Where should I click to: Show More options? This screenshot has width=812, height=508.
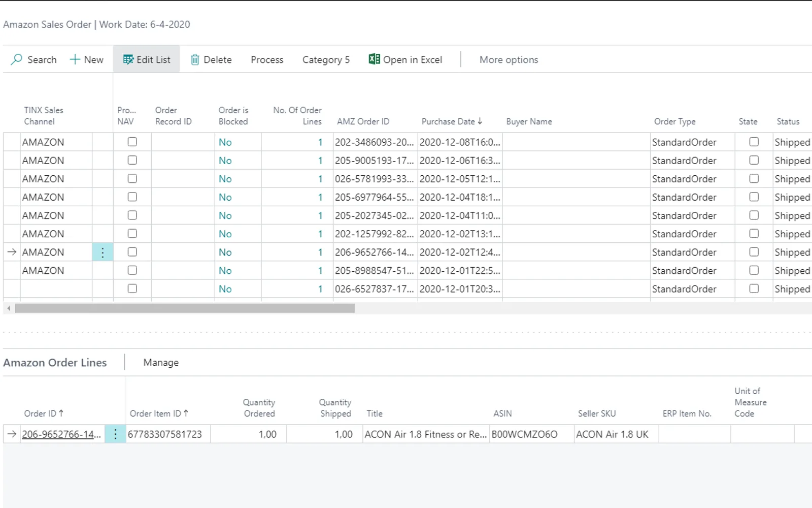pyautogui.click(x=509, y=59)
